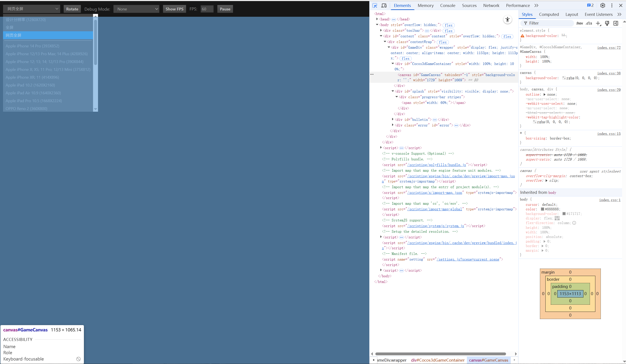Open the Debug Mode None dropdown
Viewport: 626px width, 364px height.
[x=136, y=9]
